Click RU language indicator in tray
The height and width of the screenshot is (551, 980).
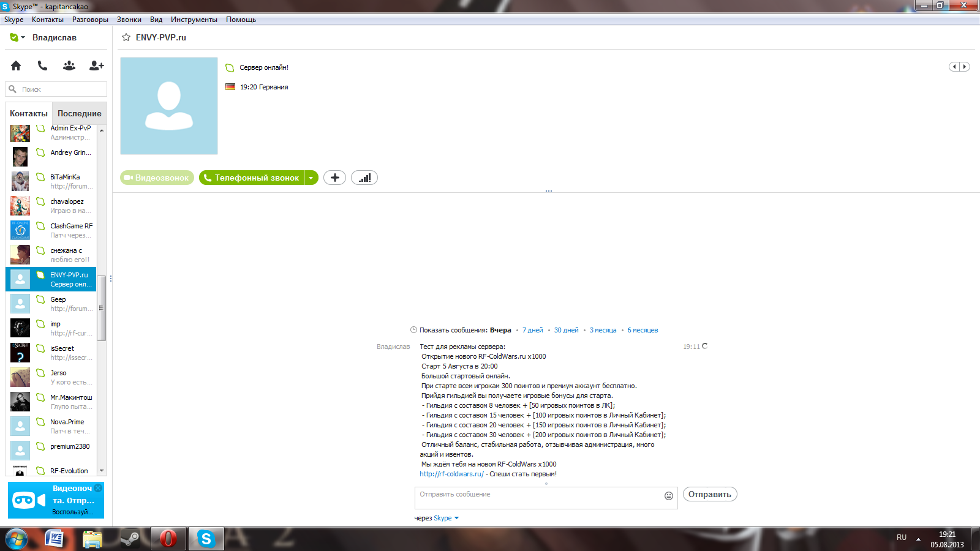[x=902, y=538]
